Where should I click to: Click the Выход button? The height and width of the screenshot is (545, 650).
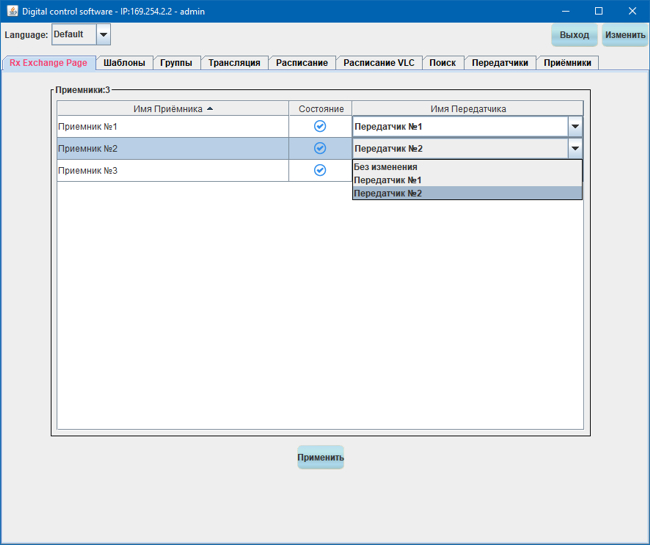coord(574,35)
